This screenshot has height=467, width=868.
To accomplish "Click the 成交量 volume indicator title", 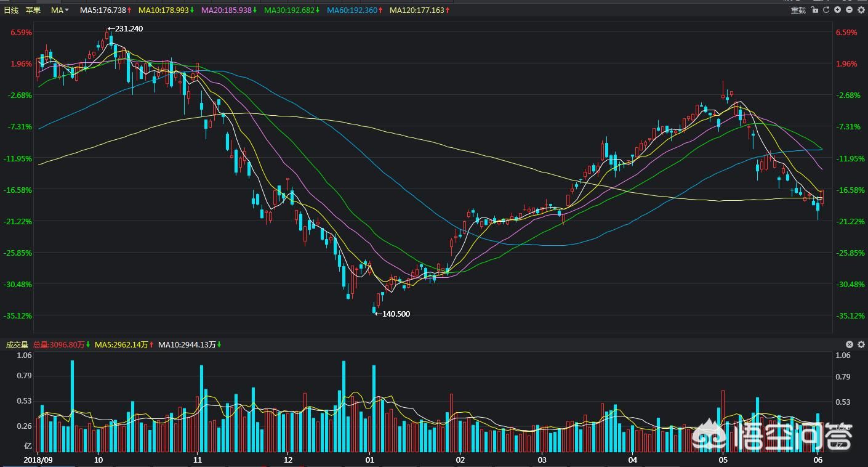I will (17, 345).
